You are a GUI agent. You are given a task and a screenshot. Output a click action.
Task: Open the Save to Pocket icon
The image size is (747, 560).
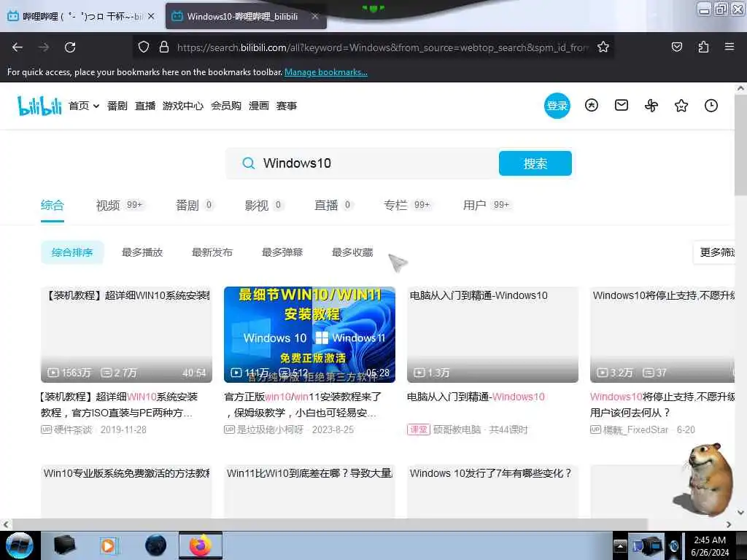point(676,47)
